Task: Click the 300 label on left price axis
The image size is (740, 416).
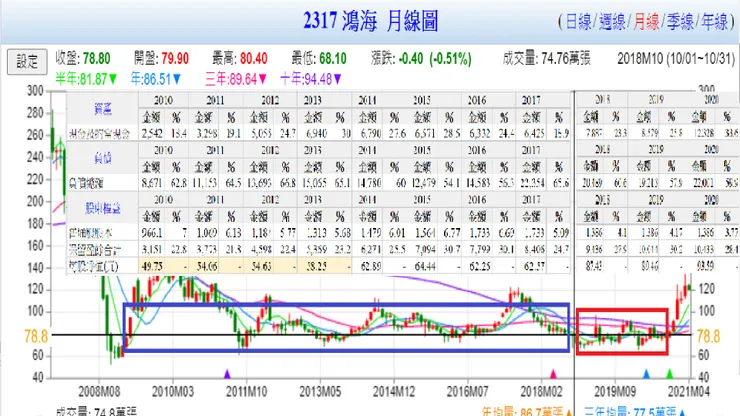Action: 34,90
